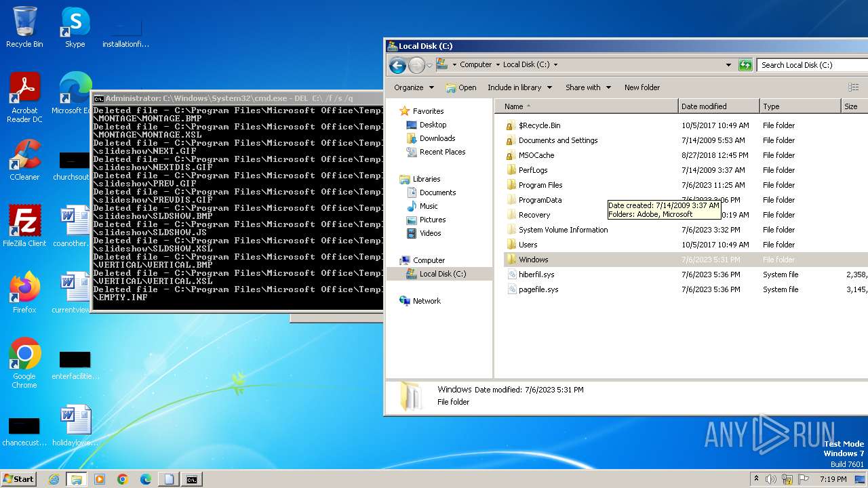The image size is (868, 488).
Task: Click the Explorer Back navigation button
Action: click(398, 65)
